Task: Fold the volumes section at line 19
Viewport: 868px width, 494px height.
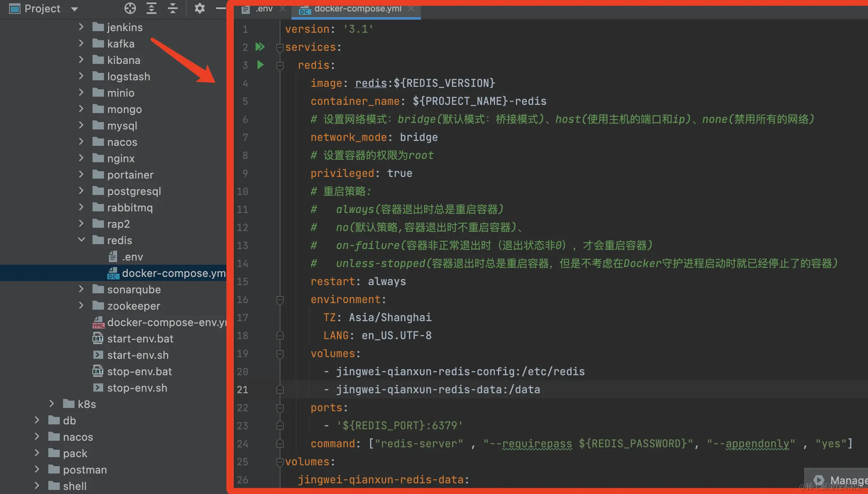Action: point(280,354)
